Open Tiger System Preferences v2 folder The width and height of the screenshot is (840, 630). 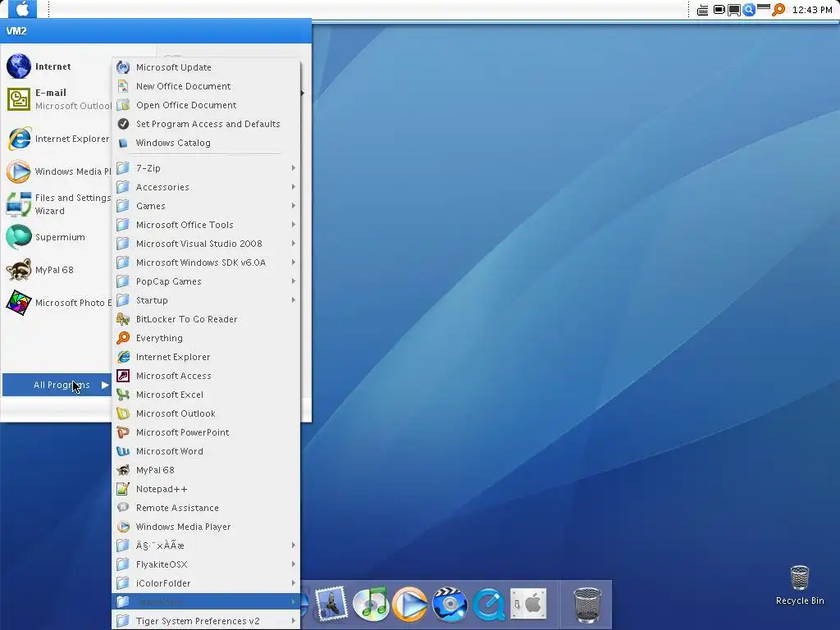tap(206, 621)
